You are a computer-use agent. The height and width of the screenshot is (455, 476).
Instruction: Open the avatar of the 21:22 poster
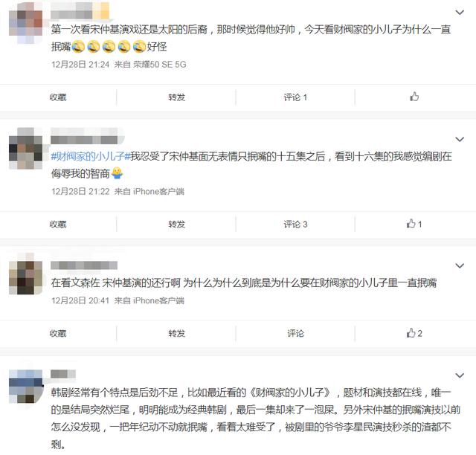click(x=26, y=149)
